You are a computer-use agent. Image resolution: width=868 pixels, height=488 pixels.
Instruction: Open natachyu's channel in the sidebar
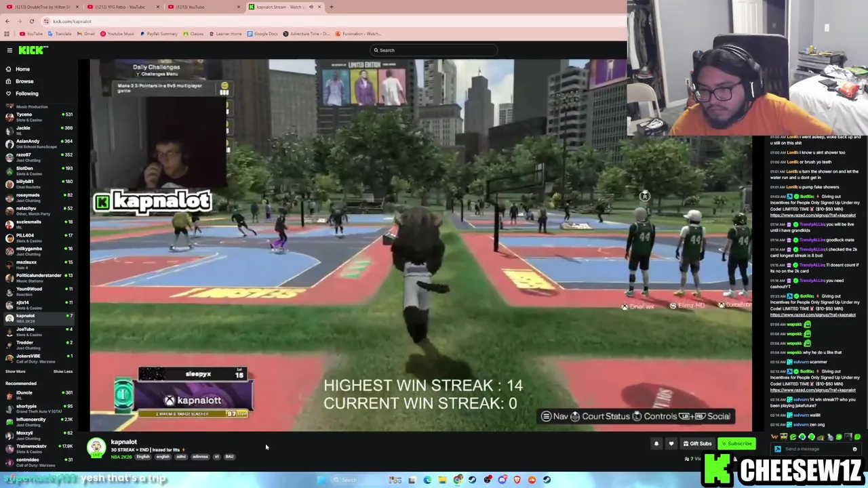coord(38,211)
